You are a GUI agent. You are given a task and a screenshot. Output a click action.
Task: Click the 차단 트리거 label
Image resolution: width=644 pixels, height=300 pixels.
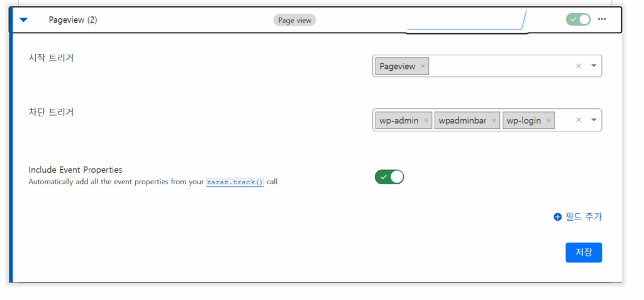coord(51,112)
